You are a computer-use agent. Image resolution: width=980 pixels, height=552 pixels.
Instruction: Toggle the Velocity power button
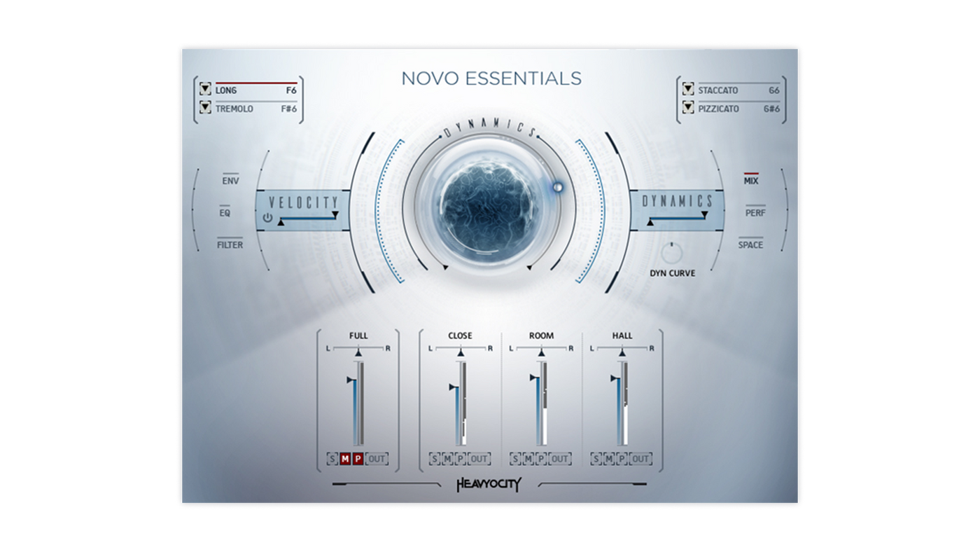tap(267, 219)
